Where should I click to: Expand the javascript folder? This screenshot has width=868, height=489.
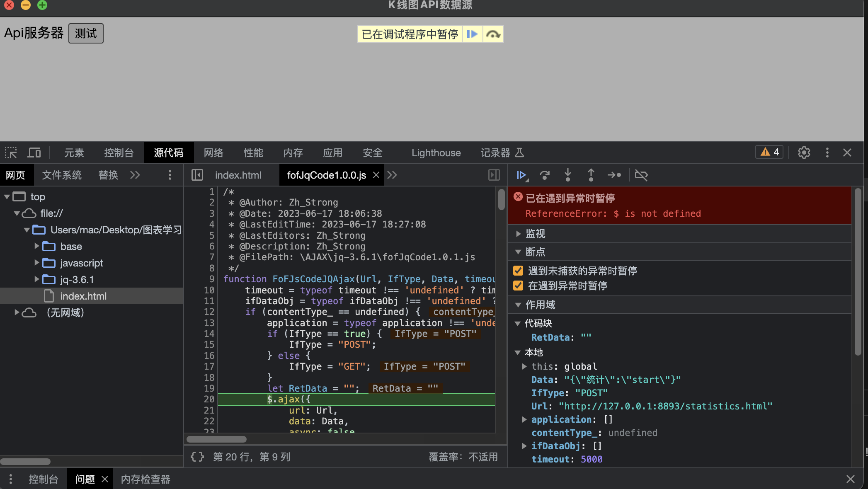(36, 263)
